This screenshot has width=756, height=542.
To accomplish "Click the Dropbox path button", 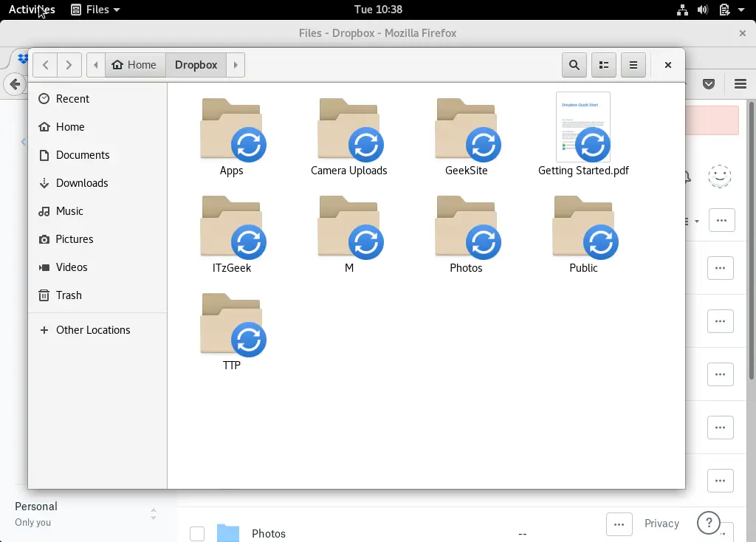I will coord(196,65).
